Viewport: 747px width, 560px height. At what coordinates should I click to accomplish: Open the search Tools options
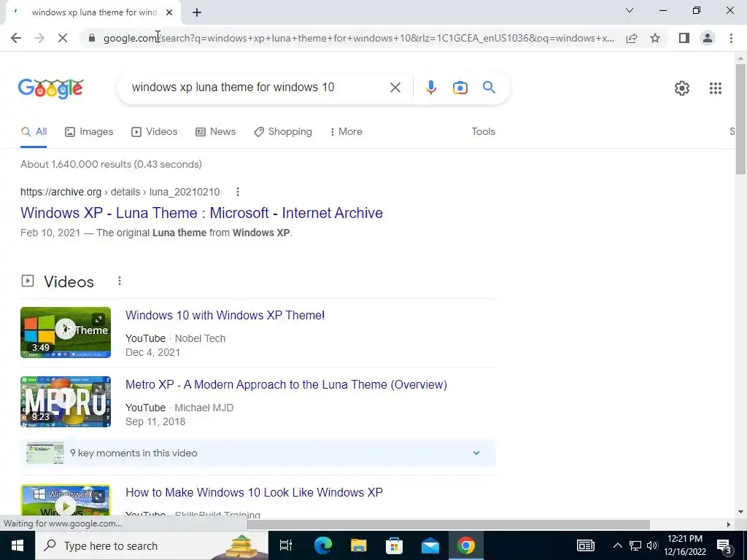[x=483, y=132]
